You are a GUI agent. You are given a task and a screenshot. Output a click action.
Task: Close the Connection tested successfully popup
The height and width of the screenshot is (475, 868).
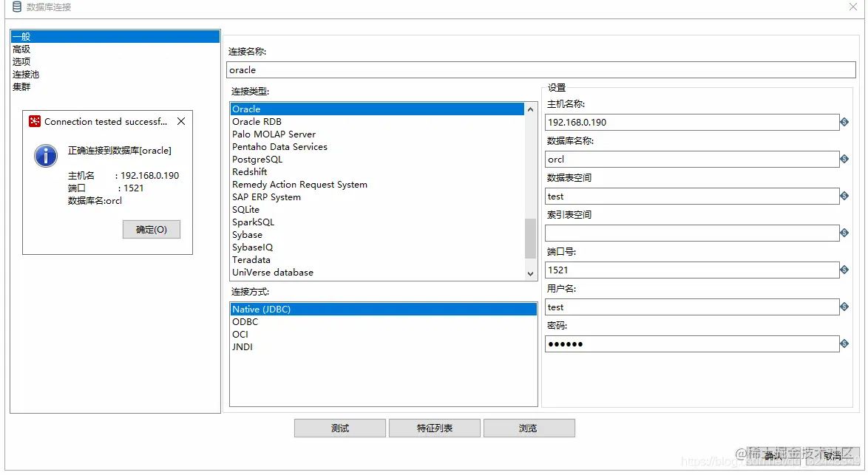[181, 121]
